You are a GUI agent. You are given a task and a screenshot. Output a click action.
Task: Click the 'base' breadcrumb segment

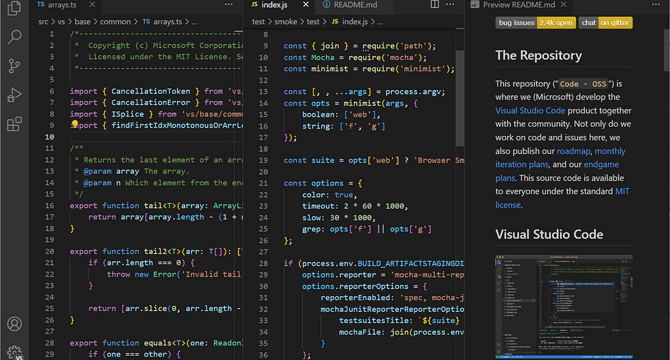82,22
